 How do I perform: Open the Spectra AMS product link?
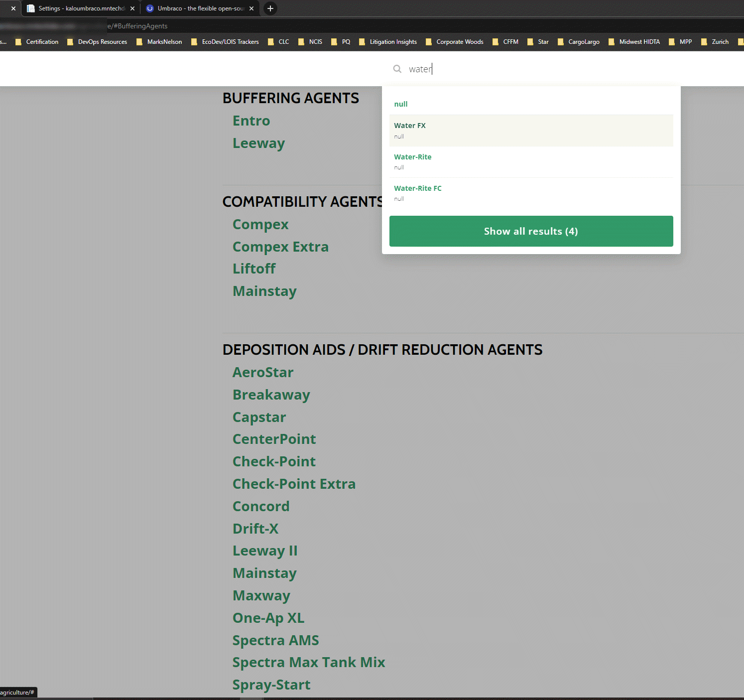[275, 641]
